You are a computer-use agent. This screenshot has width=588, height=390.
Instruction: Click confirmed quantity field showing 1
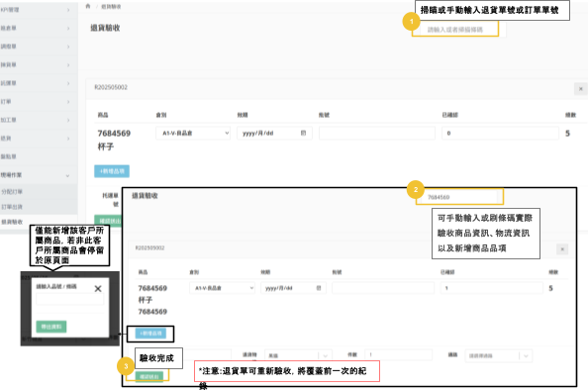point(492,288)
